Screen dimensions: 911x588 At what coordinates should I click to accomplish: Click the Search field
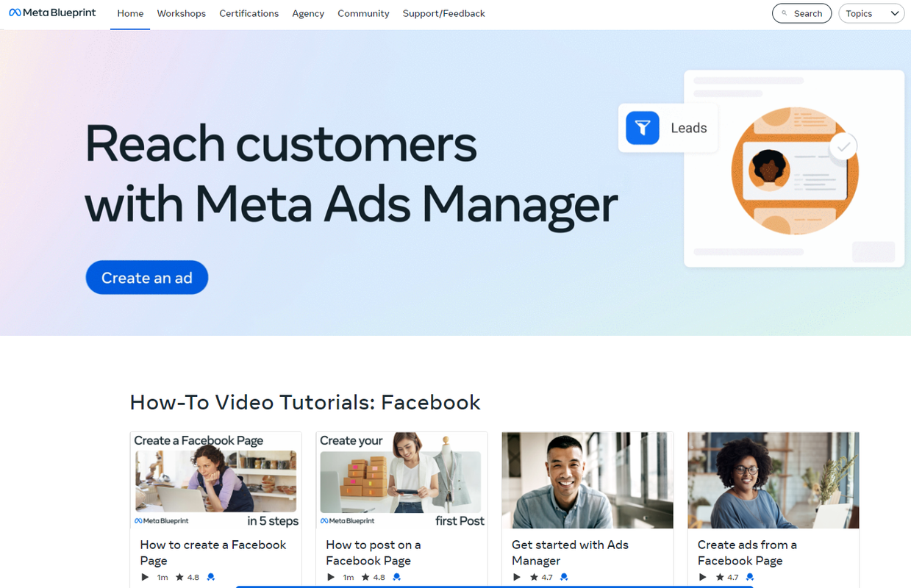pos(801,13)
